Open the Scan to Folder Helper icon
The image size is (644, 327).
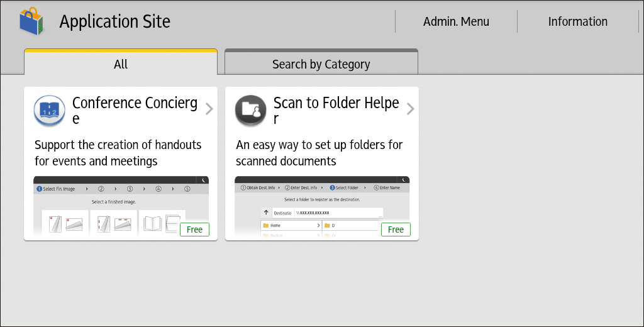coord(251,111)
